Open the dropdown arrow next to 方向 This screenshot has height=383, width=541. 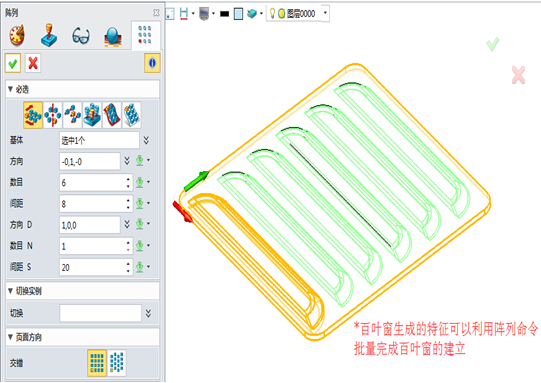coord(148,160)
